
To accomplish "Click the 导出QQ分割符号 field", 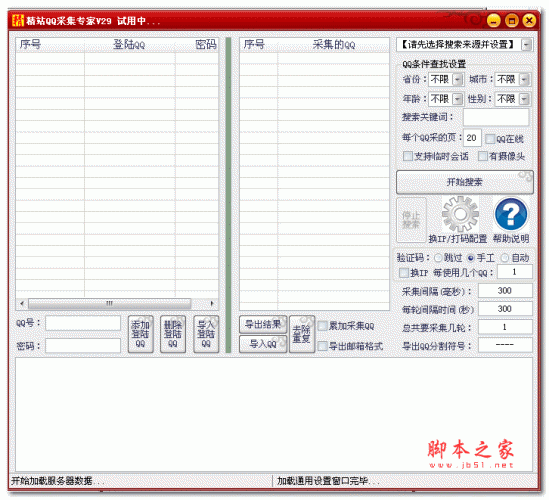I will click(x=505, y=345).
